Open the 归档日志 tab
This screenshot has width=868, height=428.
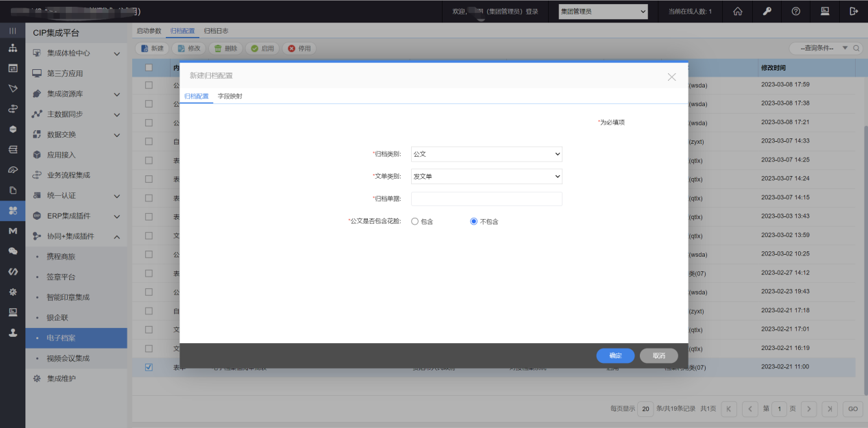point(216,31)
